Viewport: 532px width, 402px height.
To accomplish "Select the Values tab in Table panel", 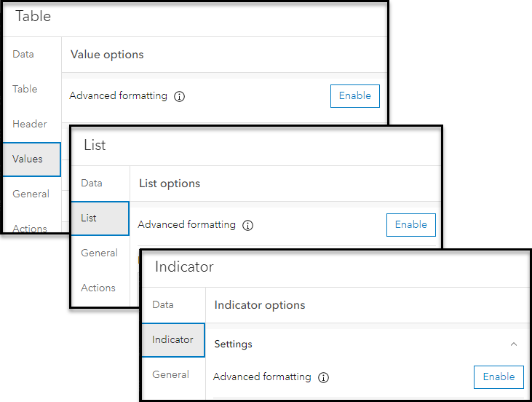I will pos(28,159).
